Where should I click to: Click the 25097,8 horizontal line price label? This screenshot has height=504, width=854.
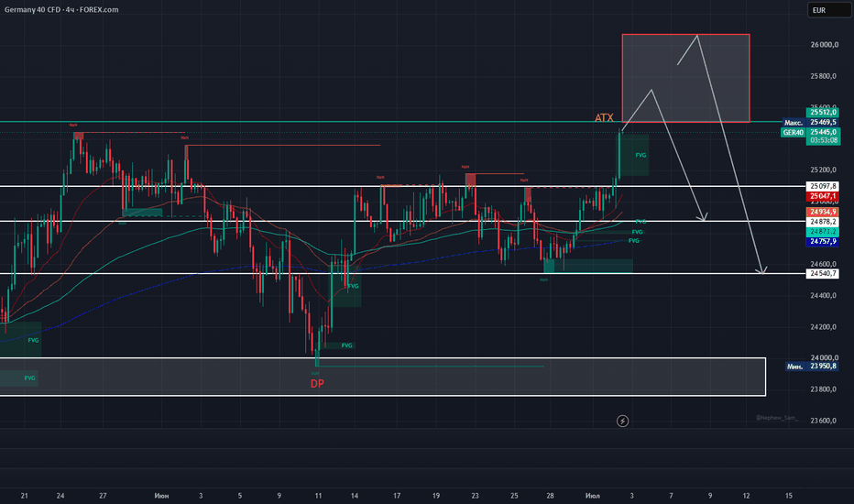823,186
